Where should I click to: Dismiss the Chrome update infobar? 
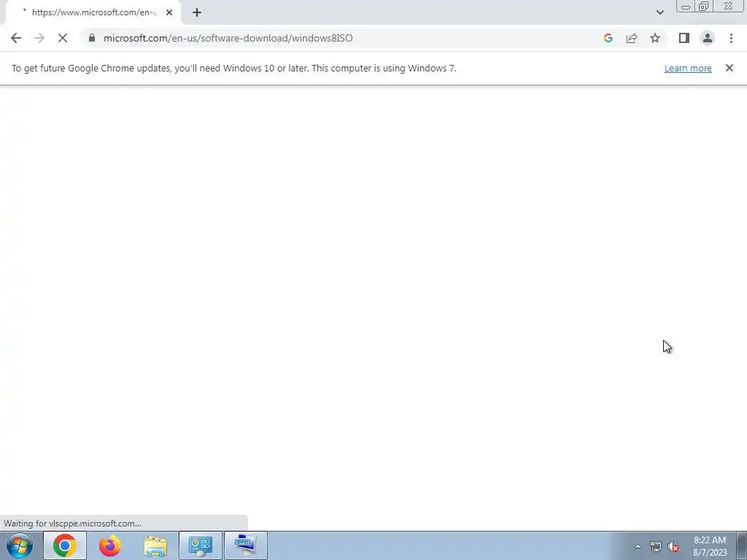coord(729,68)
